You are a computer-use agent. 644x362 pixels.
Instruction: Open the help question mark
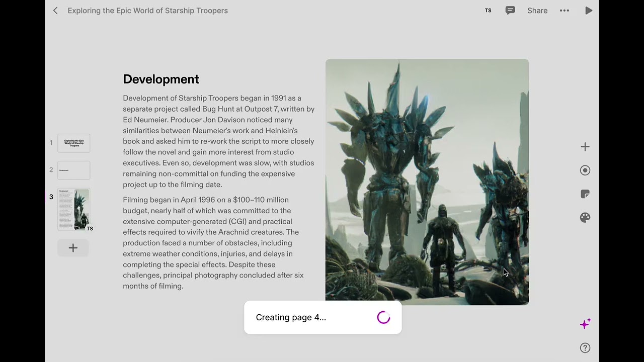click(x=585, y=348)
